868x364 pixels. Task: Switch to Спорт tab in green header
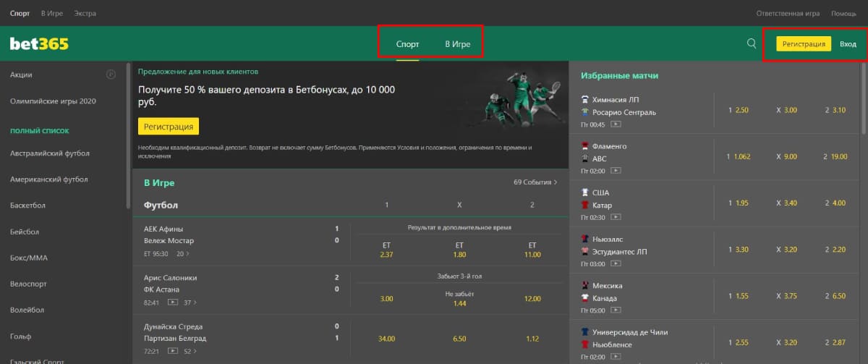(407, 44)
